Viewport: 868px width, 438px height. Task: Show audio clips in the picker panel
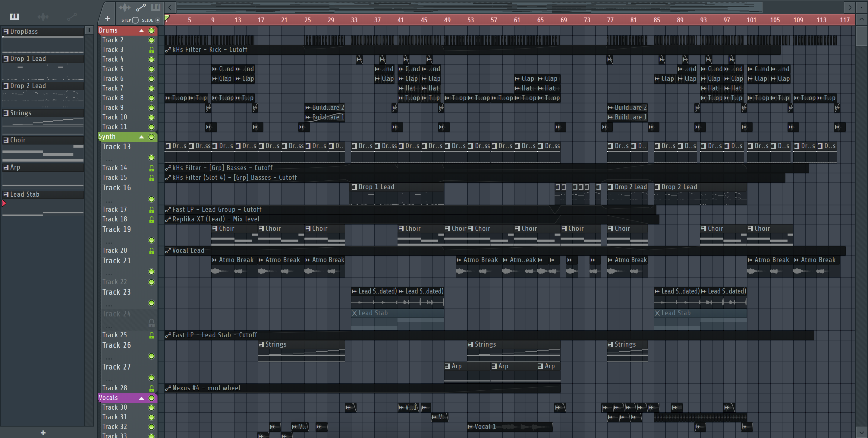click(43, 17)
